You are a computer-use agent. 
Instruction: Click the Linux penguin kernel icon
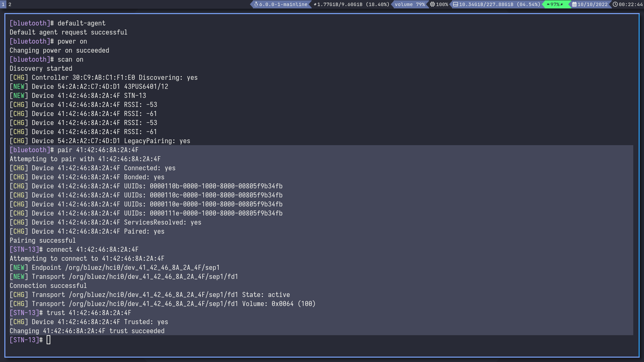pos(256,4)
